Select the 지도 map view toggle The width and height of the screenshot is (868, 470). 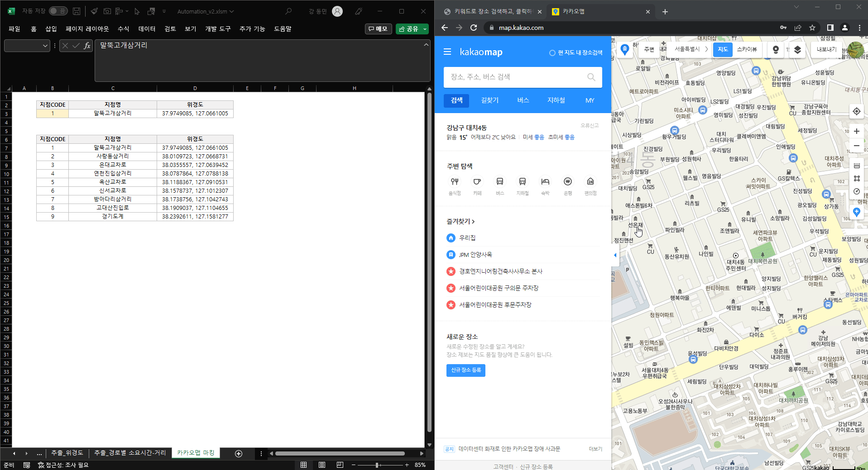tap(723, 49)
